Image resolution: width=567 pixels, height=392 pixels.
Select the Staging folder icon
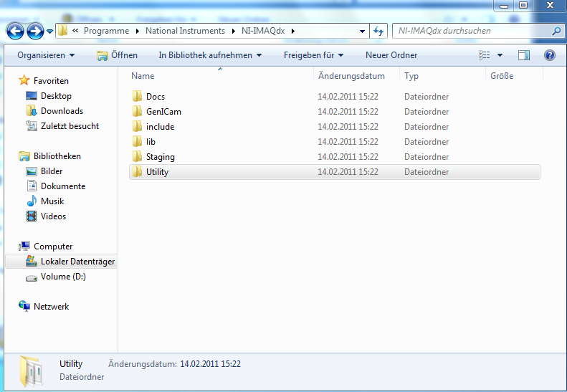click(x=137, y=156)
